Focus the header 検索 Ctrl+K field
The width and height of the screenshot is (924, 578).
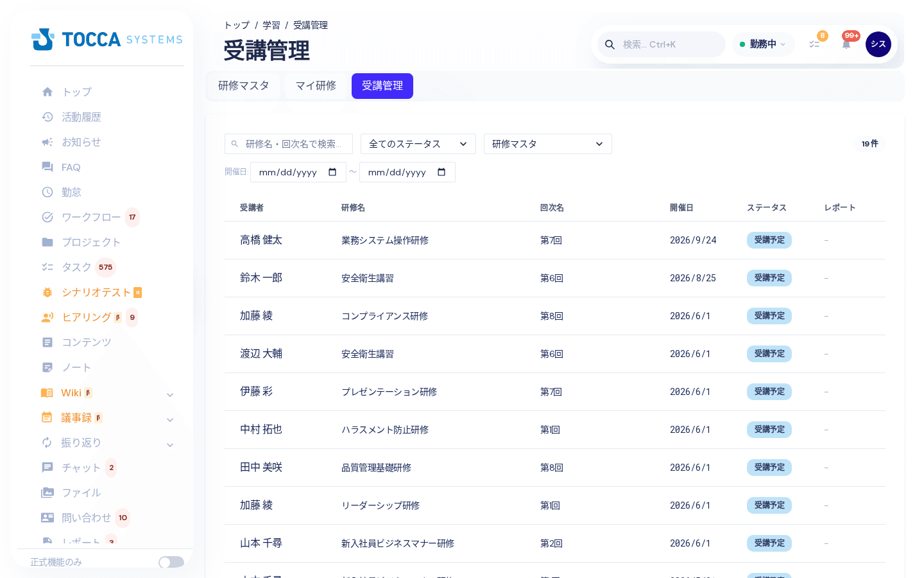662,44
